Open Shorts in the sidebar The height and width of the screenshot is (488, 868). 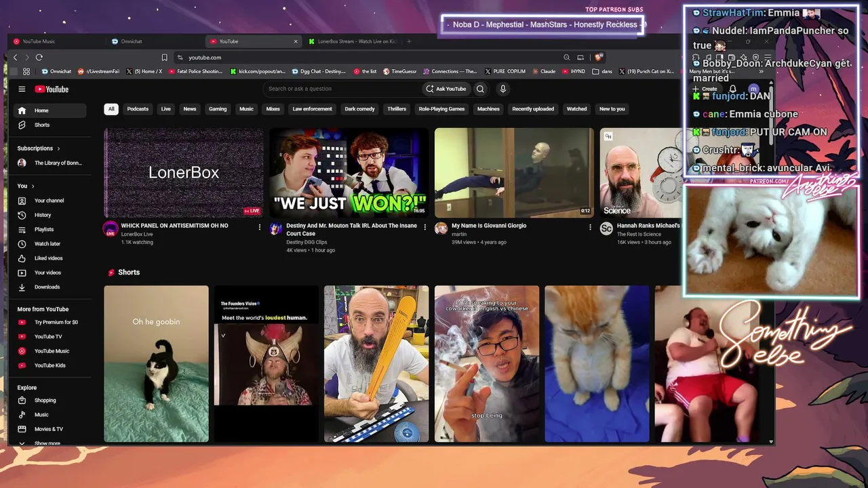coord(50,125)
